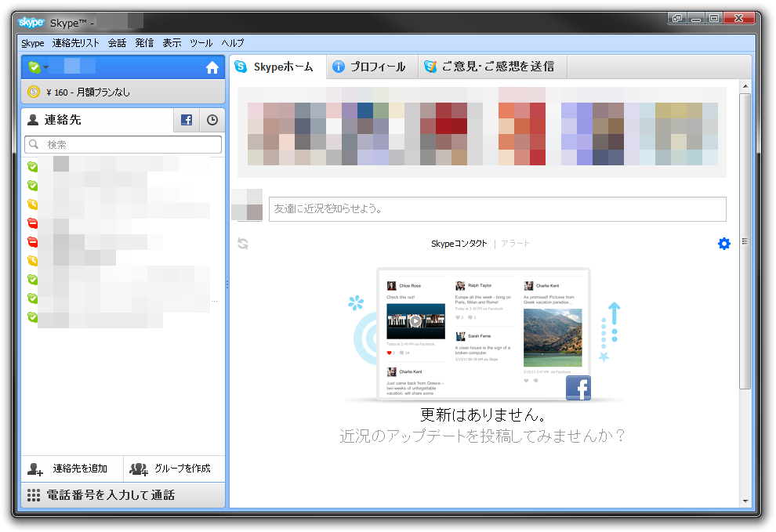This screenshot has height=532, width=776.
Task: Click the compact view button in title bar
Action: (x=676, y=18)
